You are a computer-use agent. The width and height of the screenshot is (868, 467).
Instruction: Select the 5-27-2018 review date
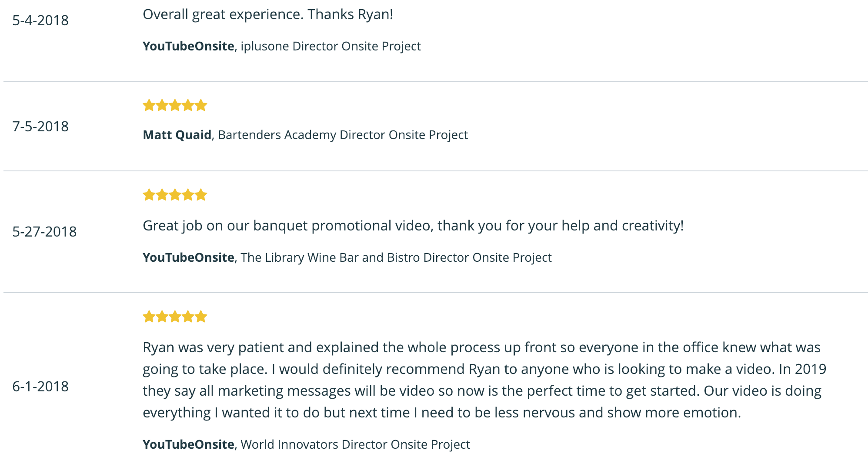tap(44, 232)
